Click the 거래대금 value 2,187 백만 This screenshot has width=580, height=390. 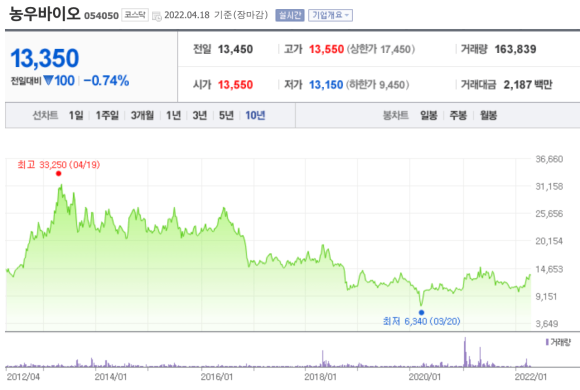(528, 85)
